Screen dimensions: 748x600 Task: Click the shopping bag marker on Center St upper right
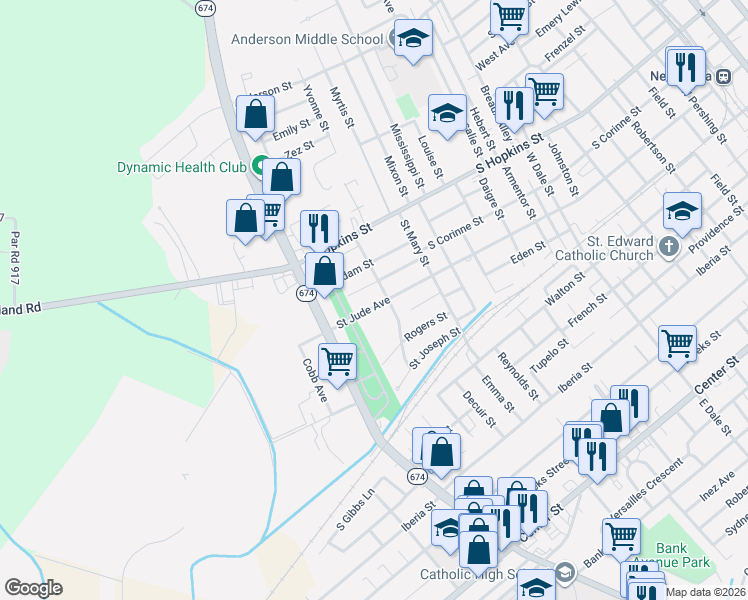tap(611, 418)
